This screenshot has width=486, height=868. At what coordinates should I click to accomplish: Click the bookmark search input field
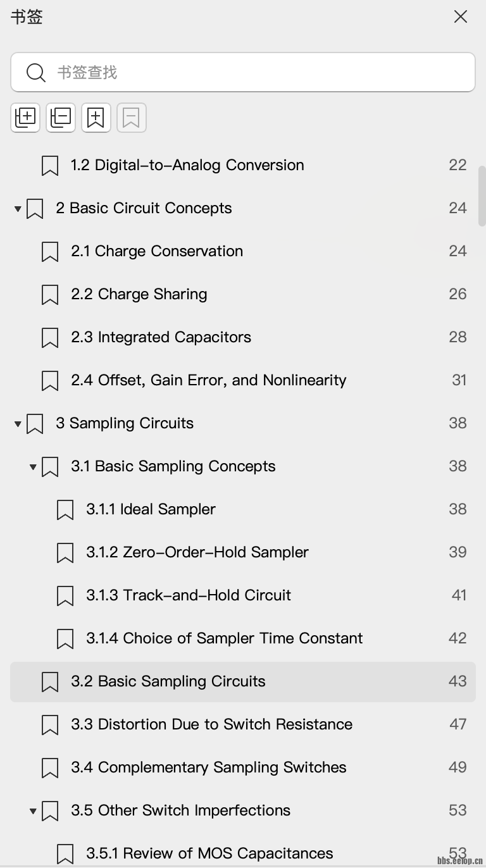point(253,73)
